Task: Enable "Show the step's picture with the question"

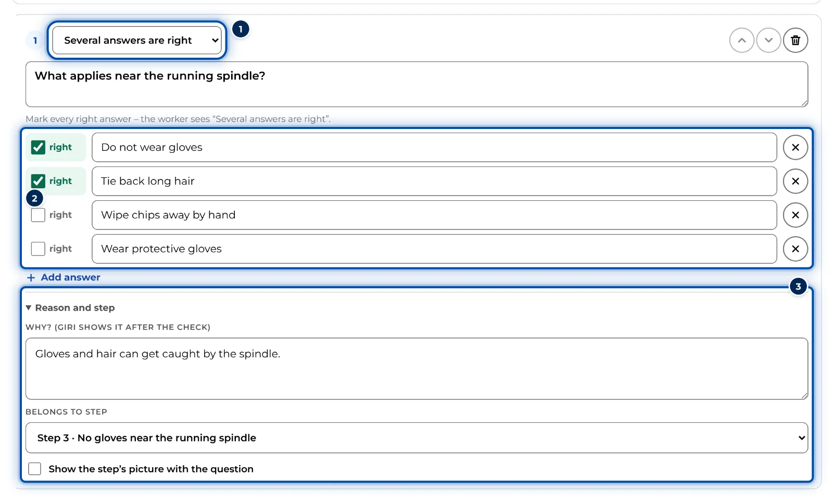Action: [35, 469]
